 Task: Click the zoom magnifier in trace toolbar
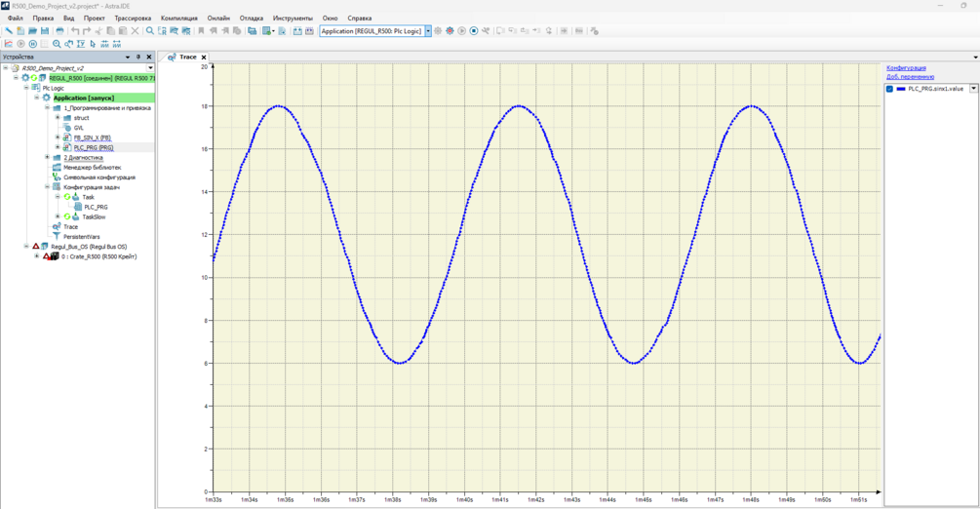pos(57,44)
